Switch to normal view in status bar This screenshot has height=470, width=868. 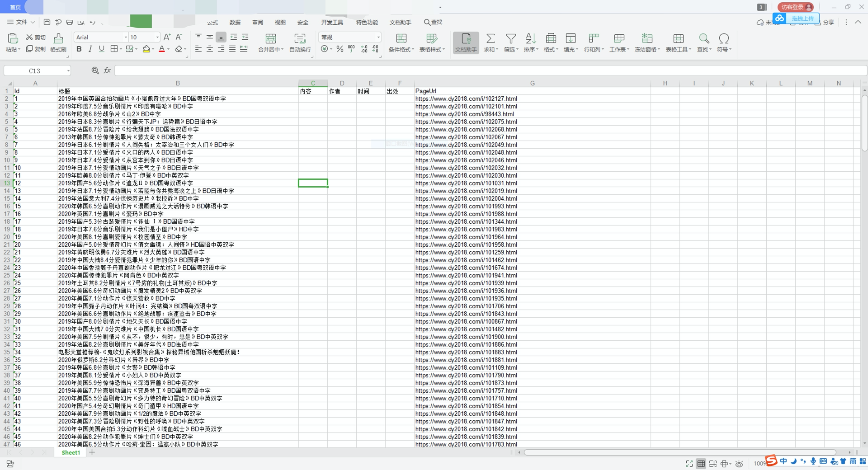701,464
